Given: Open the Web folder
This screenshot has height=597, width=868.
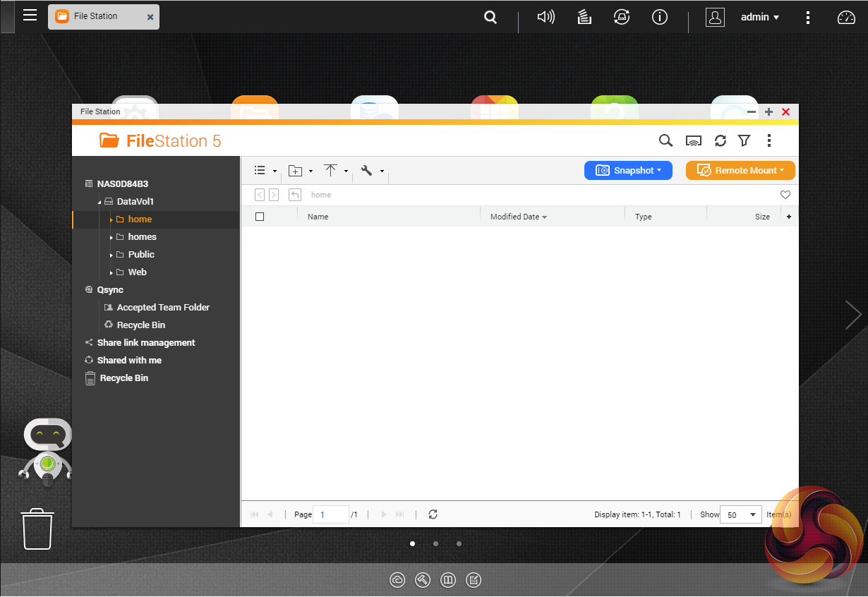Looking at the screenshot, I should (138, 272).
